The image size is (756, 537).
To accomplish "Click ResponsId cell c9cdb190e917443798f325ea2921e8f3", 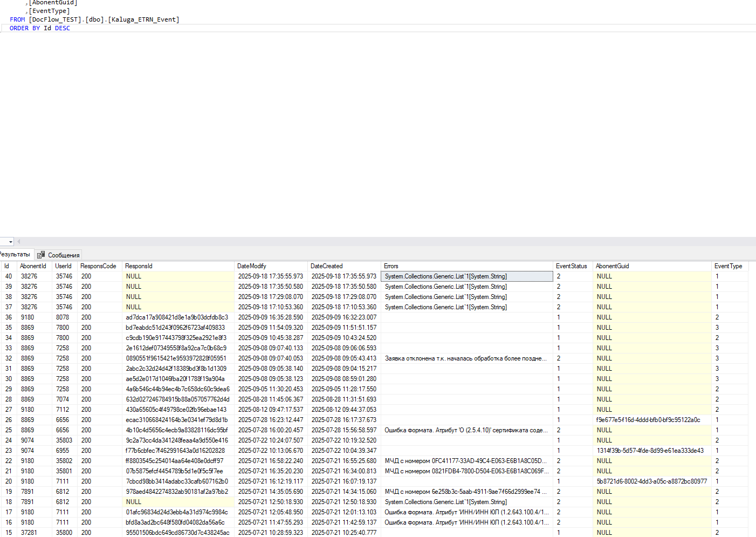I will pyautogui.click(x=178, y=338).
